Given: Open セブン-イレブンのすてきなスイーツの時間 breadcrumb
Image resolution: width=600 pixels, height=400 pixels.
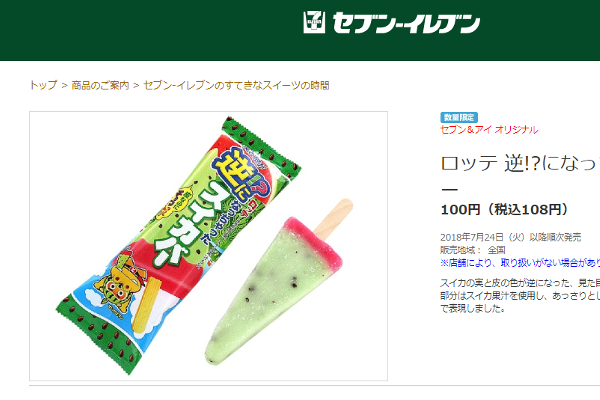Looking at the screenshot, I should 236,85.
